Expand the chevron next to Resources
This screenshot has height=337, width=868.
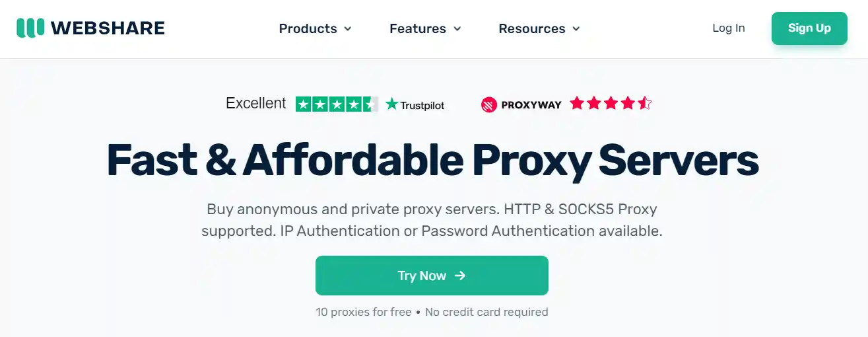[x=576, y=29]
